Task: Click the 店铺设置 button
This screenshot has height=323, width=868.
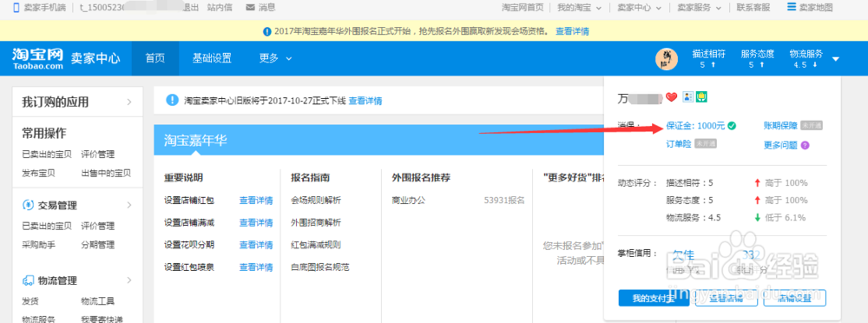Action: pos(794,298)
